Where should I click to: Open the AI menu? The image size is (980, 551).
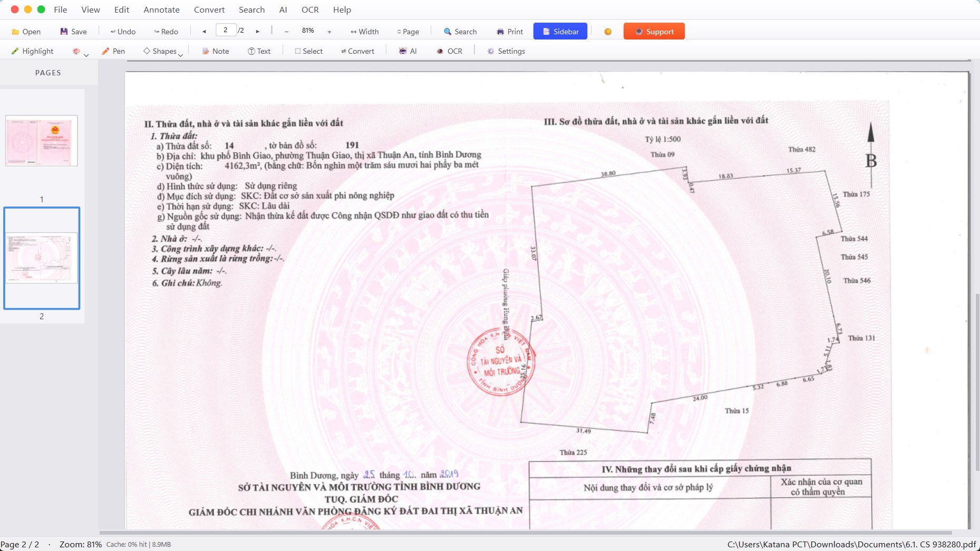click(283, 9)
